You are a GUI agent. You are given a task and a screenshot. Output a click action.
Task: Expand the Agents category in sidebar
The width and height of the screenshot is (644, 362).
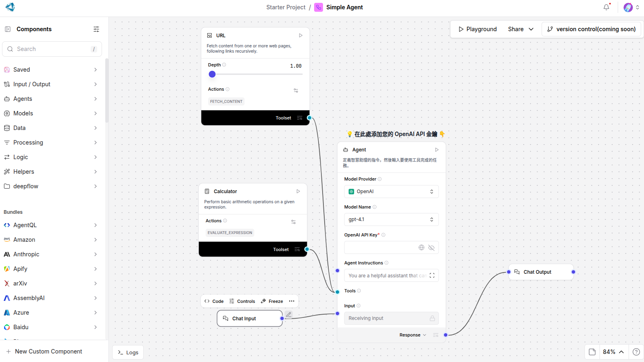[x=51, y=99]
